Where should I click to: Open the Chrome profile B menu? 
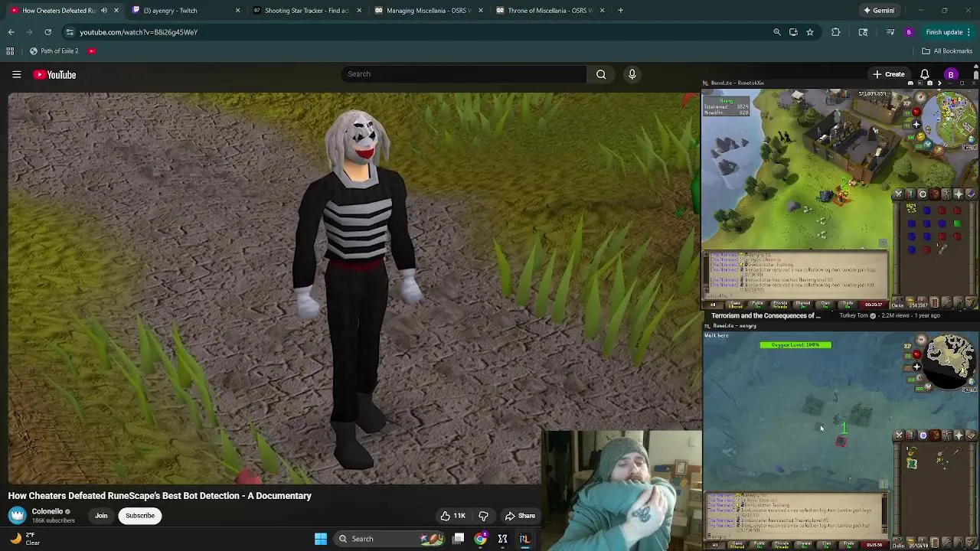click(x=909, y=32)
